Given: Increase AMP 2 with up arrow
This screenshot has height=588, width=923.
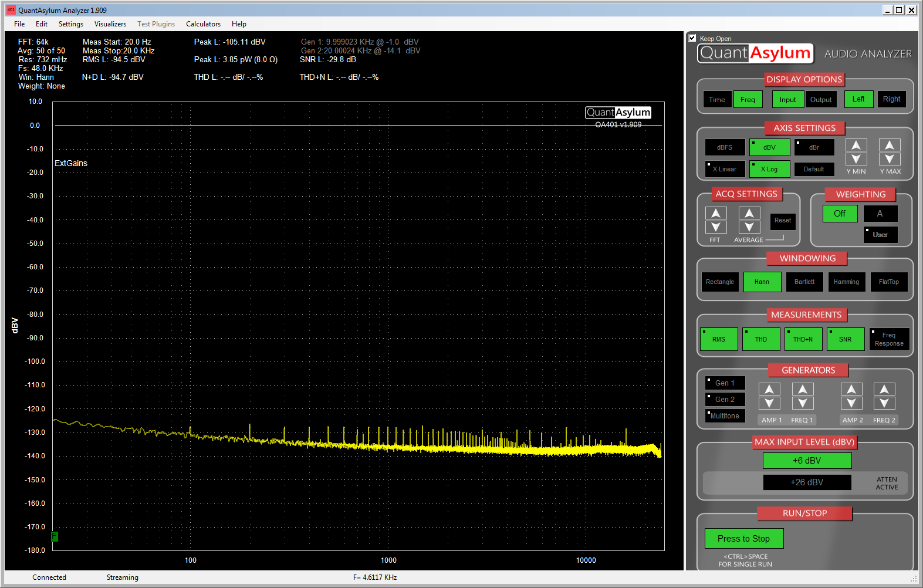Looking at the screenshot, I should (851, 389).
